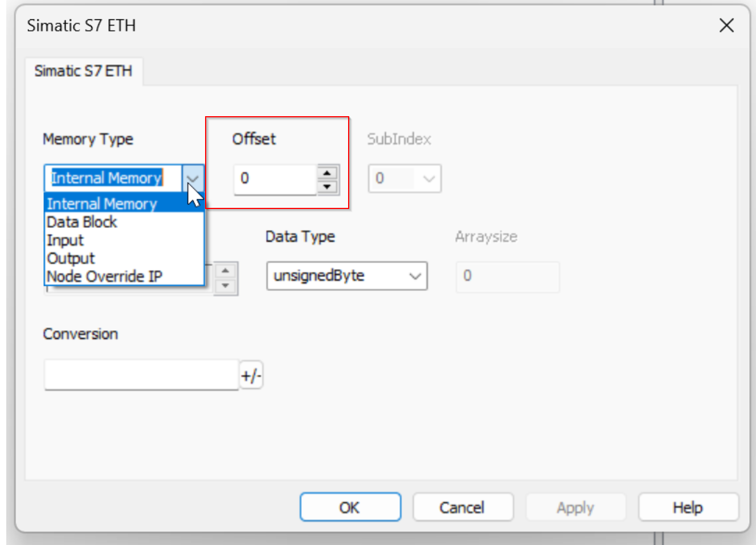Confirm the dialog with OK

pyautogui.click(x=350, y=507)
